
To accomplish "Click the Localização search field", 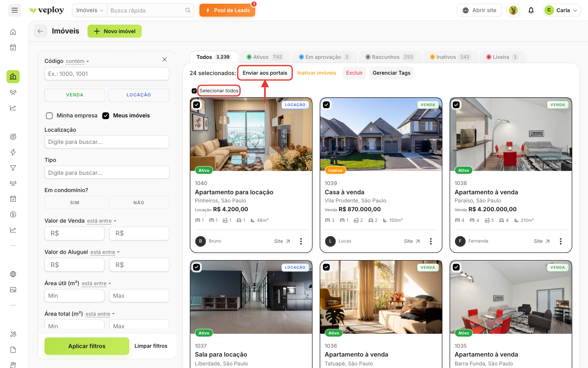I will (107, 142).
